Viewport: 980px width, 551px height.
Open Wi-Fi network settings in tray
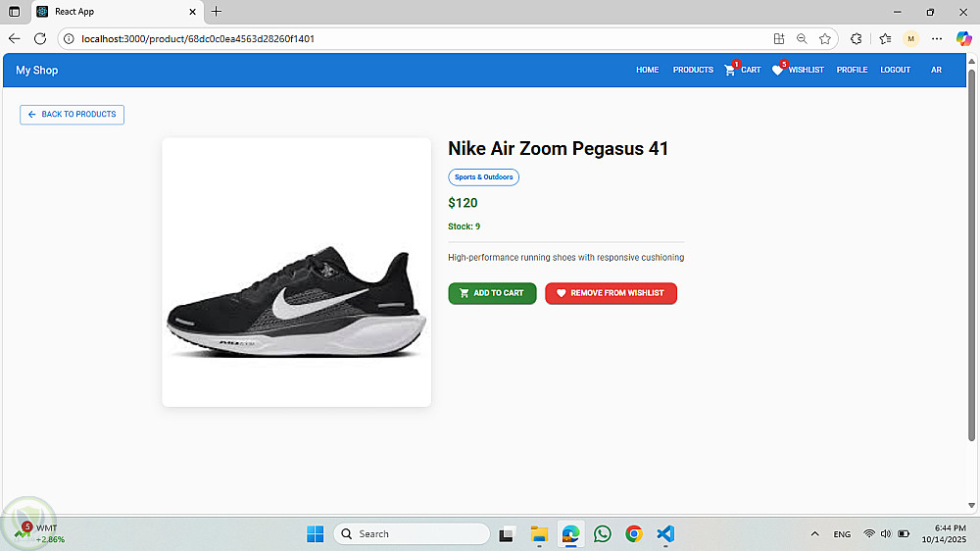click(x=868, y=533)
